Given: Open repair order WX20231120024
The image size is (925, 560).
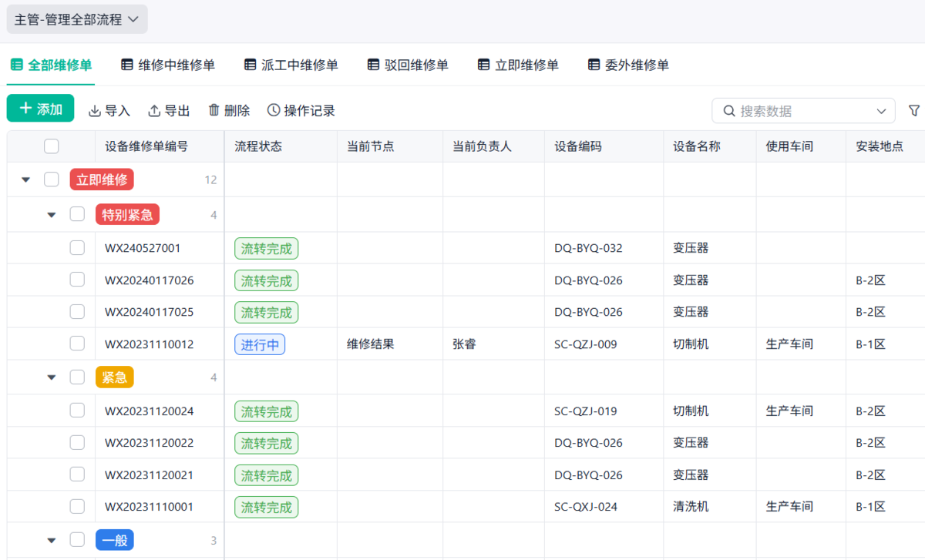Looking at the screenshot, I should 150,411.
